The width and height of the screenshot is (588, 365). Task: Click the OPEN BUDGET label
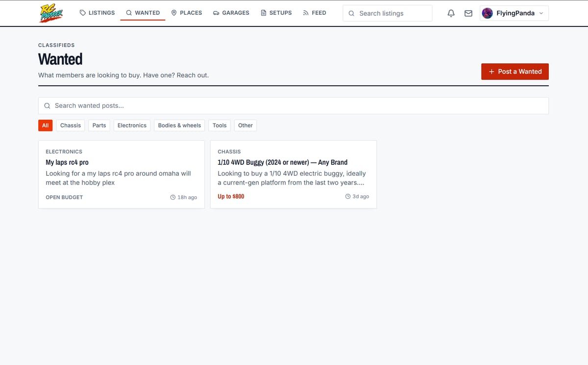(x=64, y=197)
